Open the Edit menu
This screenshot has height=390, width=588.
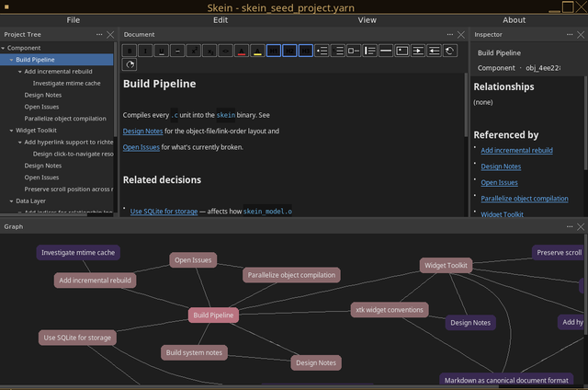click(x=220, y=20)
